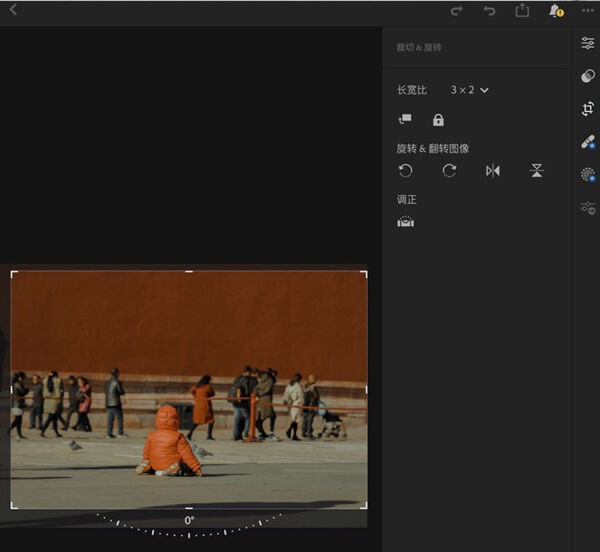
Task: Click the 长宽比 label
Action: (x=412, y=90)
